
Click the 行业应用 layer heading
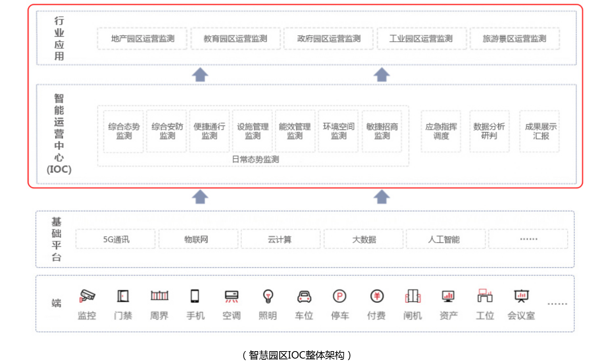(x=59, y=38)
